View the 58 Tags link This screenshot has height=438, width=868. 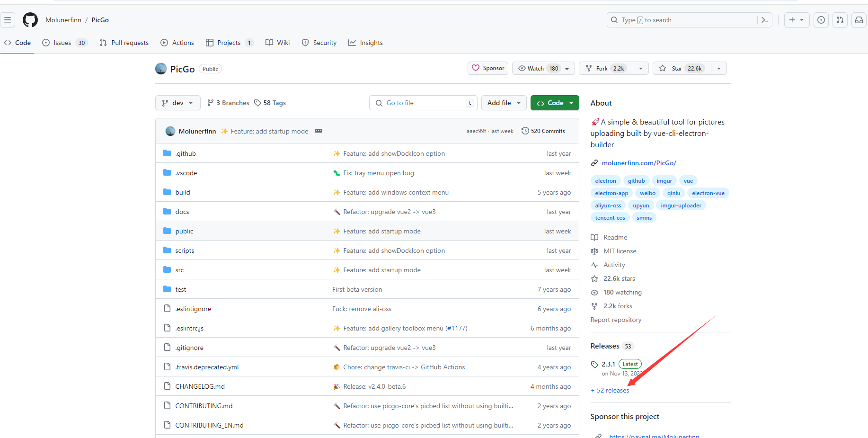point(270,103)
